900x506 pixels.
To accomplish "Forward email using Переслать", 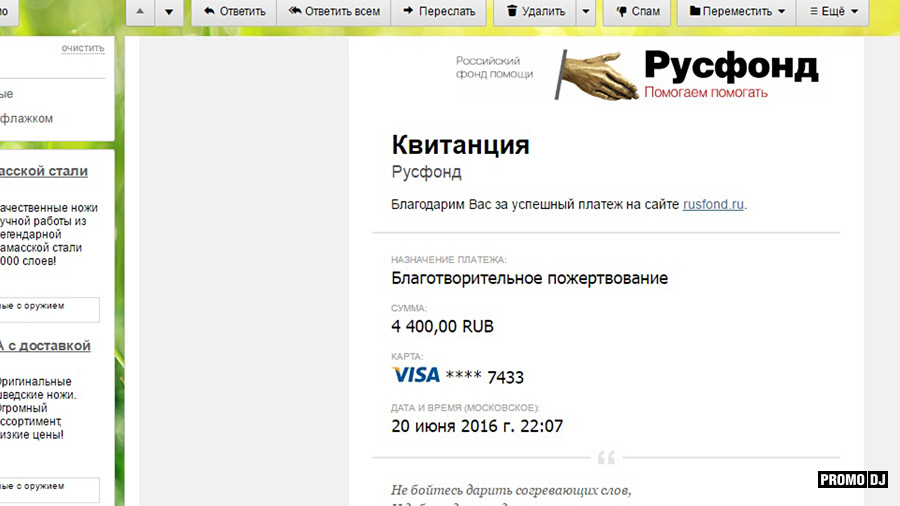I will point(439,11).
